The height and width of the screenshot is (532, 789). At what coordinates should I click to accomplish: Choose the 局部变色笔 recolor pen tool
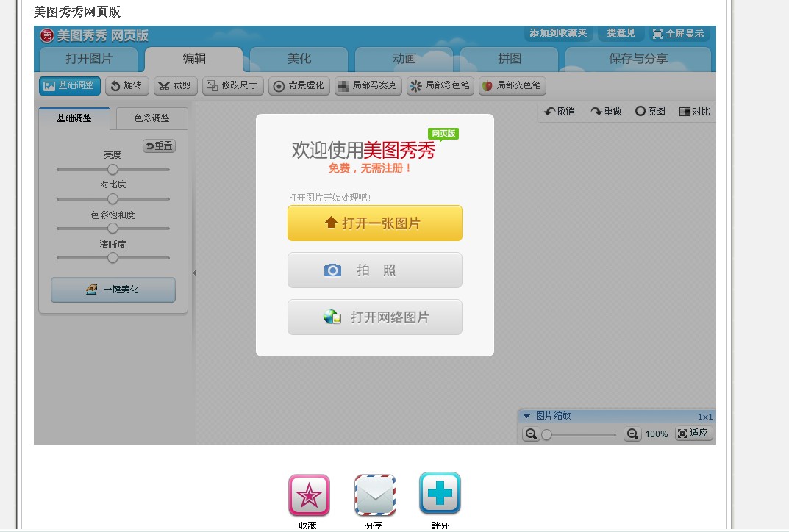pos(513,85)
